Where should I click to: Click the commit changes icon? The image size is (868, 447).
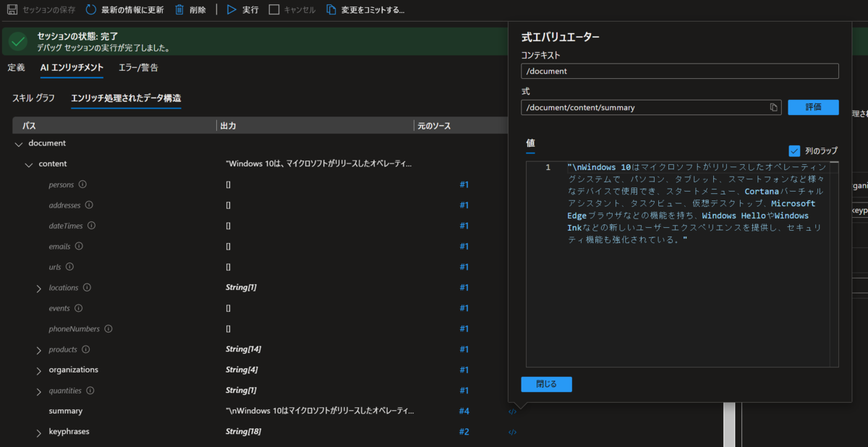[330, 9]
